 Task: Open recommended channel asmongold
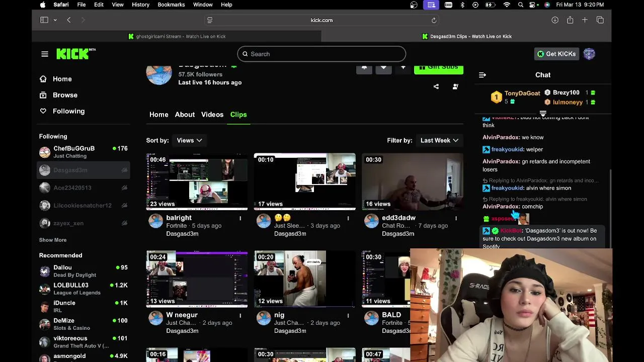pyautogui.click(x=84, y=356)
